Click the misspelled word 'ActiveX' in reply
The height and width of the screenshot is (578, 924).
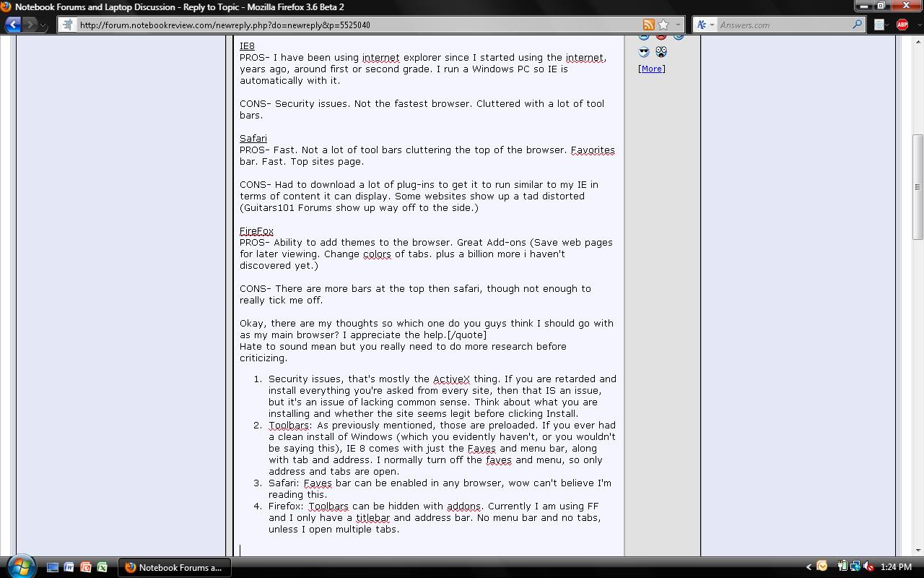pyautogui.click(x=451, y=379)
